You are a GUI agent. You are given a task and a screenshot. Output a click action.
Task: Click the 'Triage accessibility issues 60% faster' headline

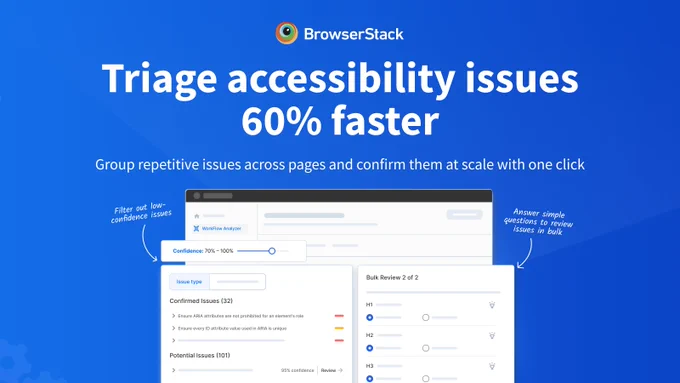[x=340, y=99]
